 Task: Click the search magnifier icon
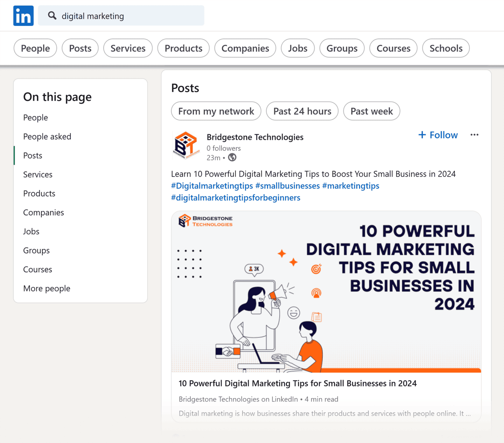tap(52, 15)
